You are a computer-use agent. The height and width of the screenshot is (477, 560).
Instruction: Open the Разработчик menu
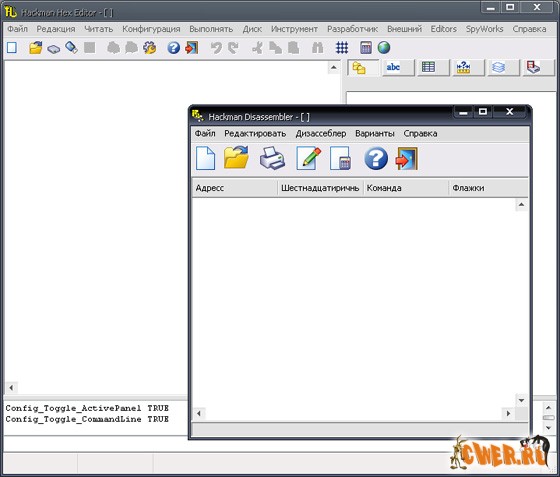click(352, 29)
